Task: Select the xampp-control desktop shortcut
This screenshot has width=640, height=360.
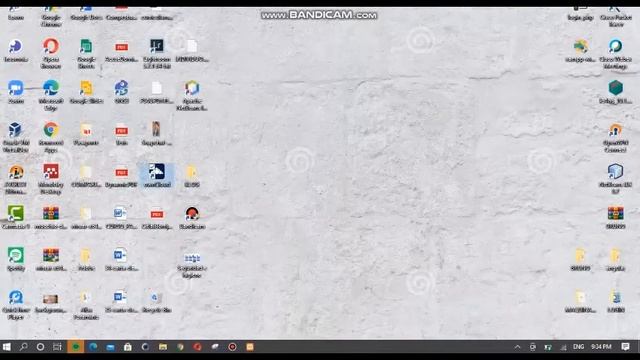Action: [580, 50]
